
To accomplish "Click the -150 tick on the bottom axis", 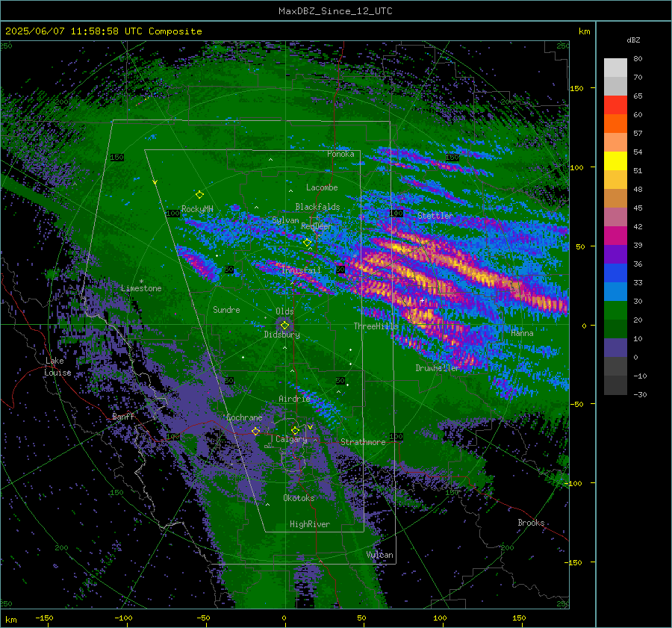I will point(44,618).
